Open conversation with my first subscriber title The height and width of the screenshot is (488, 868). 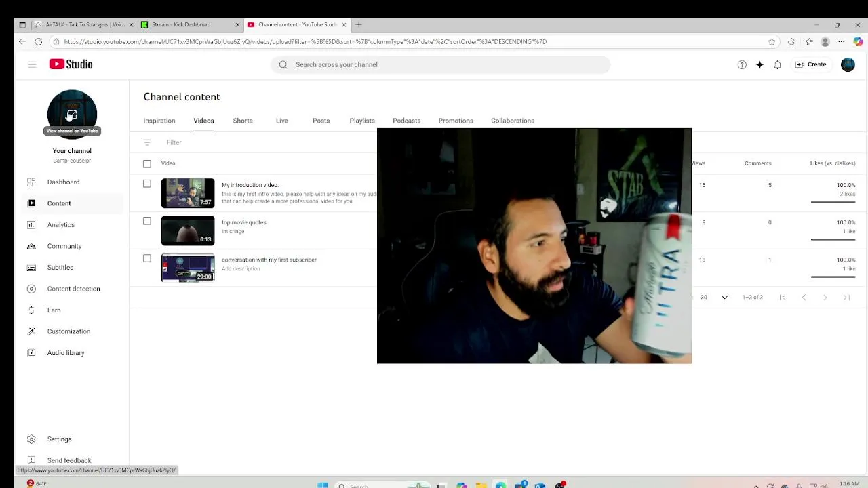point(269,260)
